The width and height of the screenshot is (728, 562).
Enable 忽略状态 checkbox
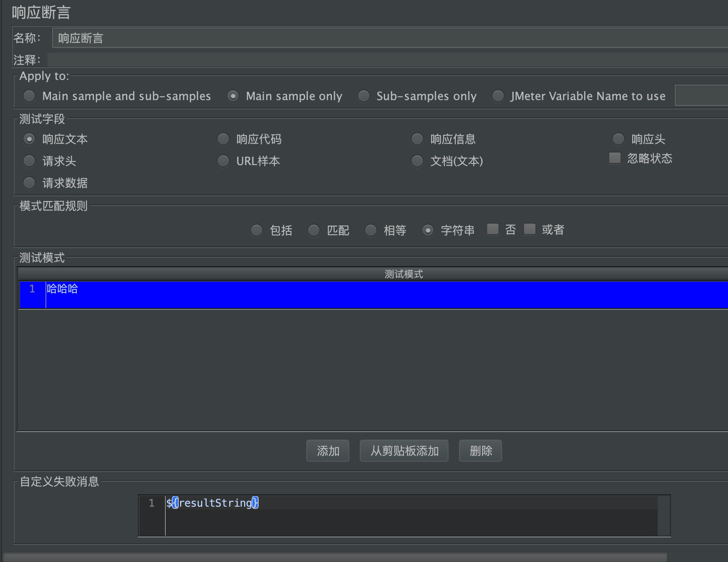614,158
